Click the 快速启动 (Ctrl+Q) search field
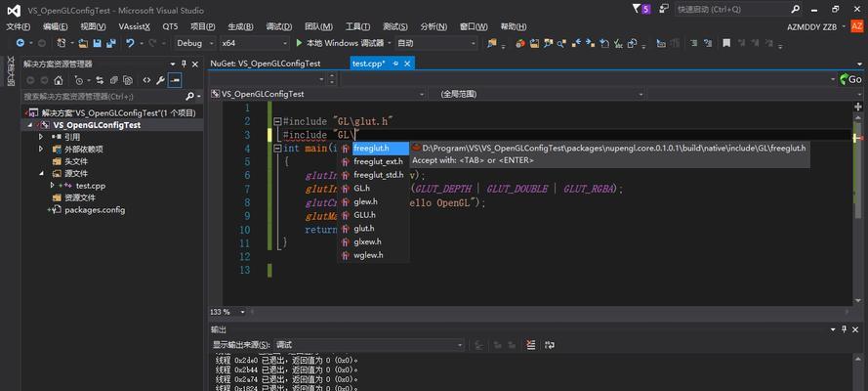The image size is (868, 391). tap(739, 10)
